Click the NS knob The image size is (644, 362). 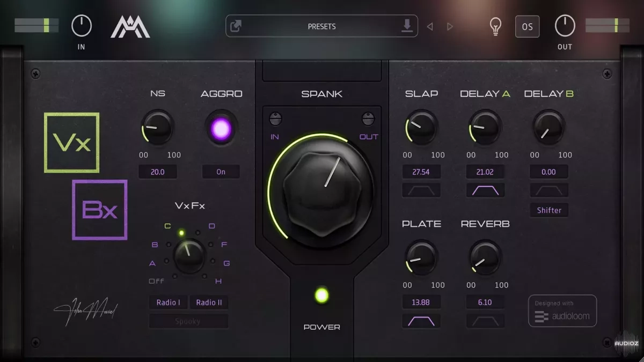(x=158, y=128)
